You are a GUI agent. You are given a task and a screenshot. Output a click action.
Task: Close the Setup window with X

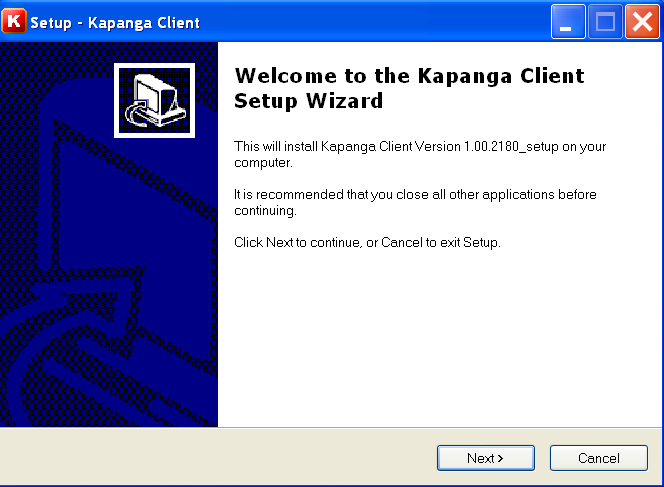pyautogui.click(x=642, y=22)
